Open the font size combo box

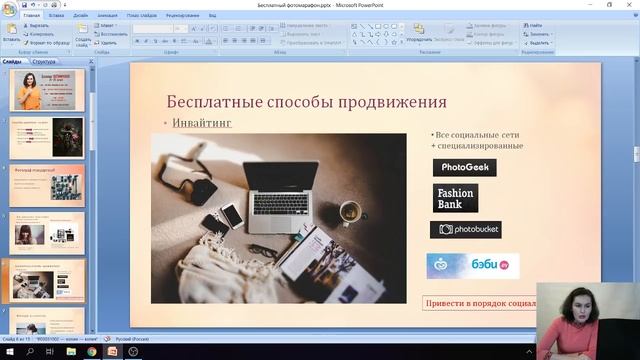click(180, 29)
